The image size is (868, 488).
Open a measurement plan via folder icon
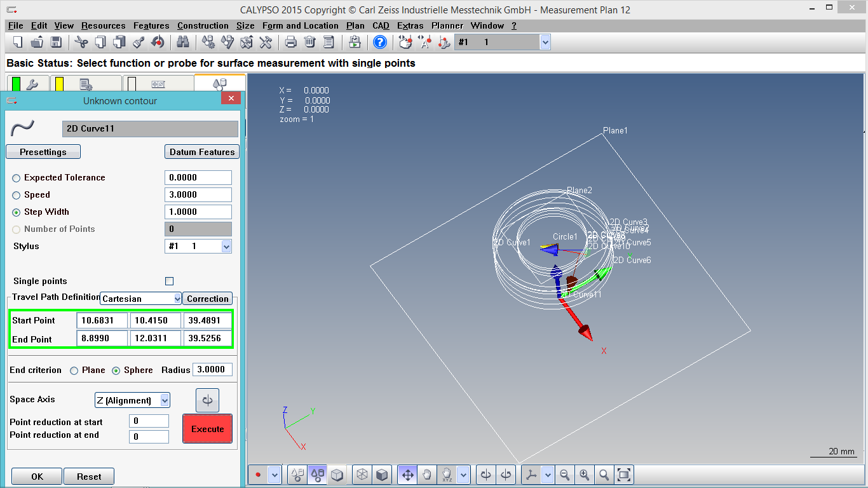[37, 42]
